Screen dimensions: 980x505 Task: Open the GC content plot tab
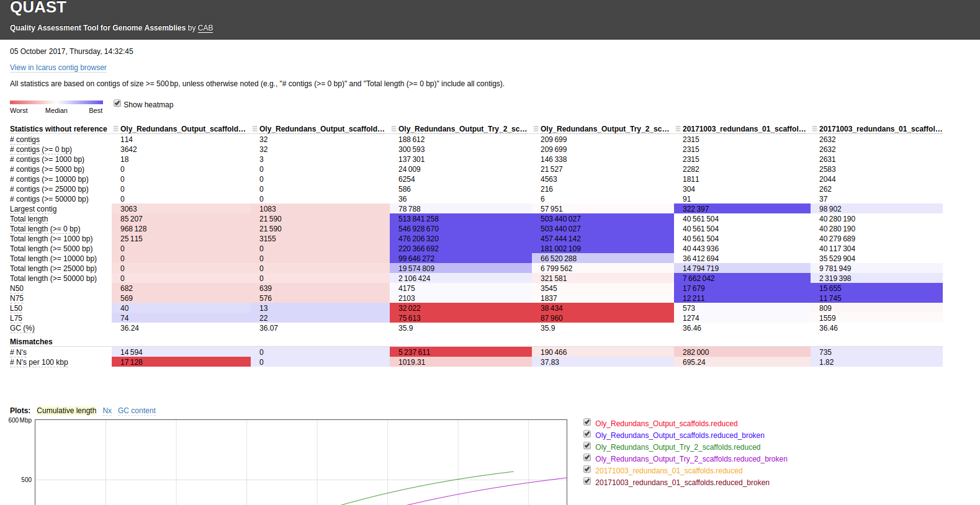point(137,411)
